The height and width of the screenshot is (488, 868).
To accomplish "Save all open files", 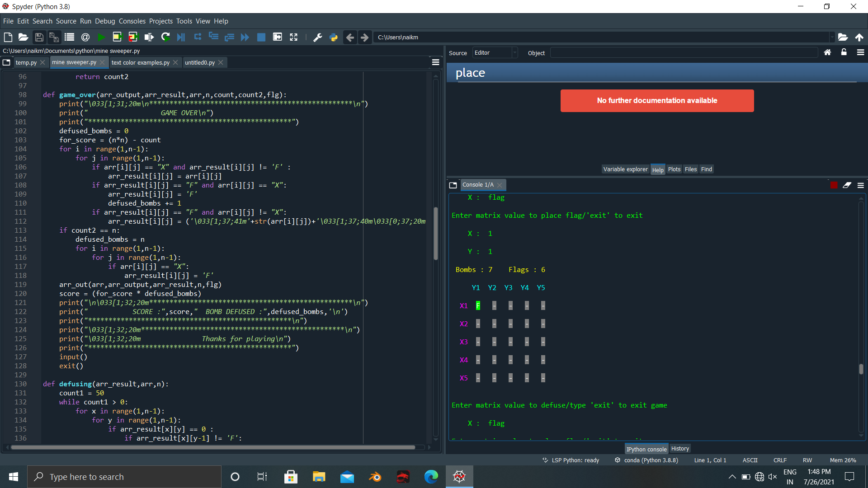I will pyautogui.click(x=54, y=37).
